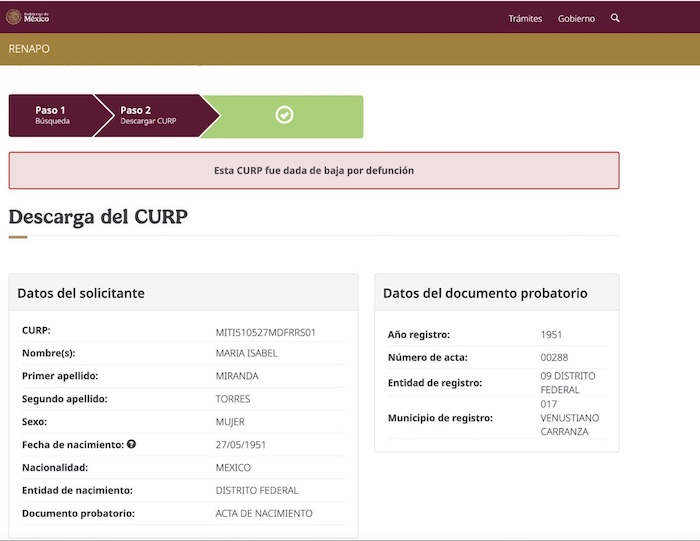This screenshot has width=700, height=541.
Task: Click the Datos del documento probatorio header
Action: (x=485, y=293)
